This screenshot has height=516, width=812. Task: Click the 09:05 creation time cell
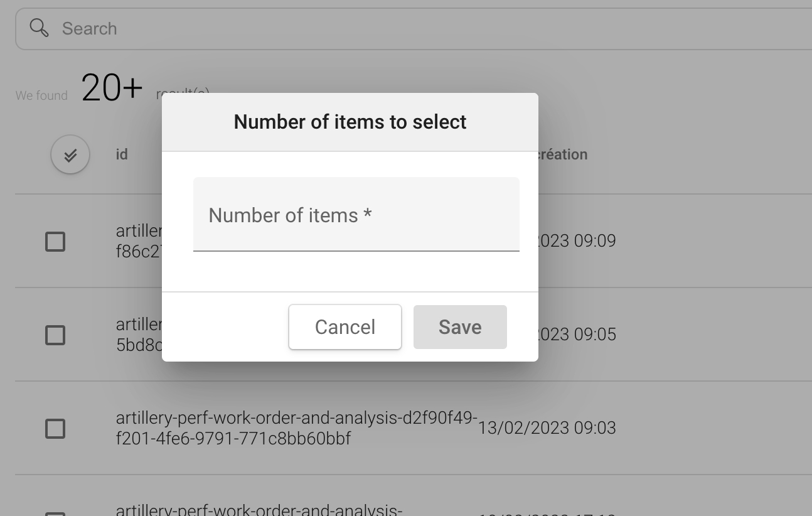coord(577,335)
